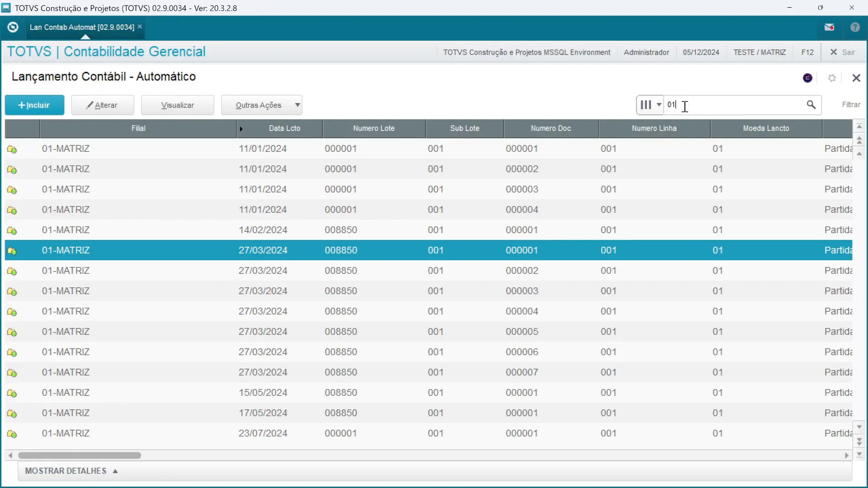Click the TOTVS logo home icon
This screenshot has height=488, width=868.
pyautogui.click(x=13, y=27)
